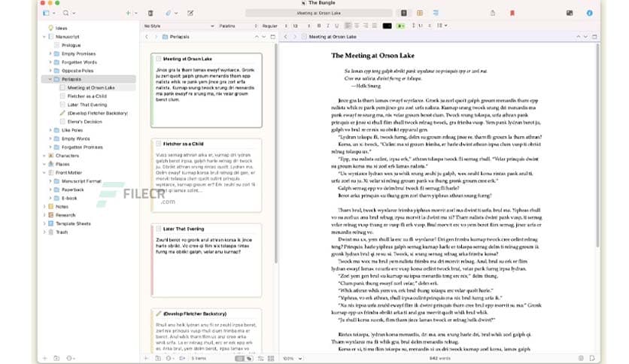Open the 100% zoom dropdown
This screenshot has width=629, height=364.
pos(293,359)
